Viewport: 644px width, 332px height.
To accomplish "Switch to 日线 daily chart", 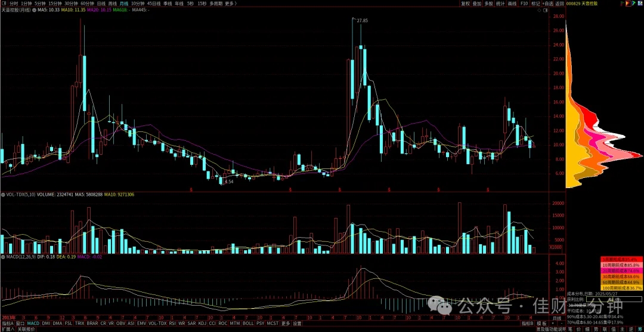I will point(101,4).
